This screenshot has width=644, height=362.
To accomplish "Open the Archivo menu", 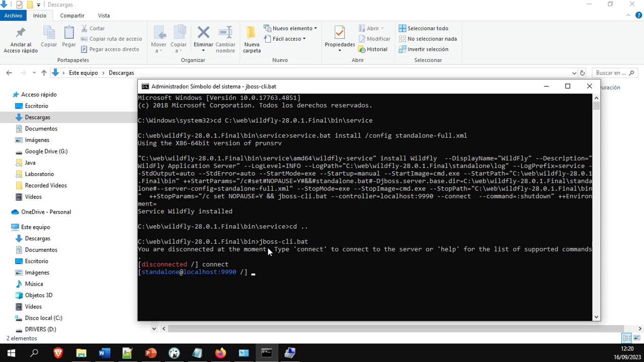I will pyautogui.click(x=13, y=16).
